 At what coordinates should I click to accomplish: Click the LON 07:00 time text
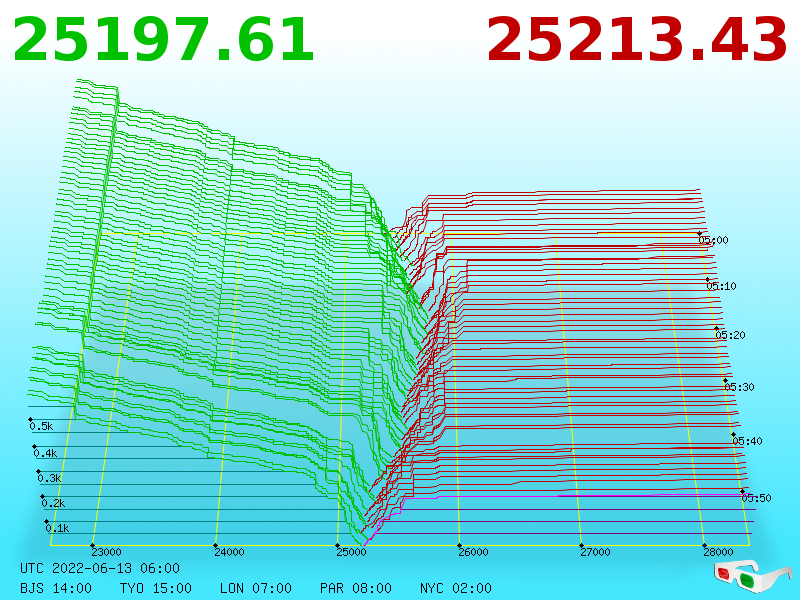pos(256,588)
